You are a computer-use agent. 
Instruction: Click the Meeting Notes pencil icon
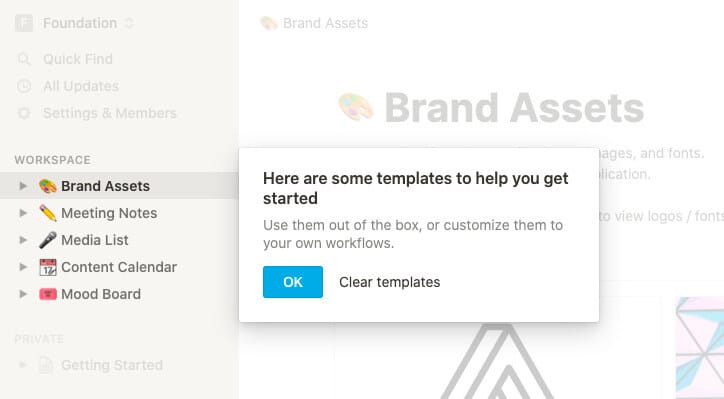pos(48,213)
